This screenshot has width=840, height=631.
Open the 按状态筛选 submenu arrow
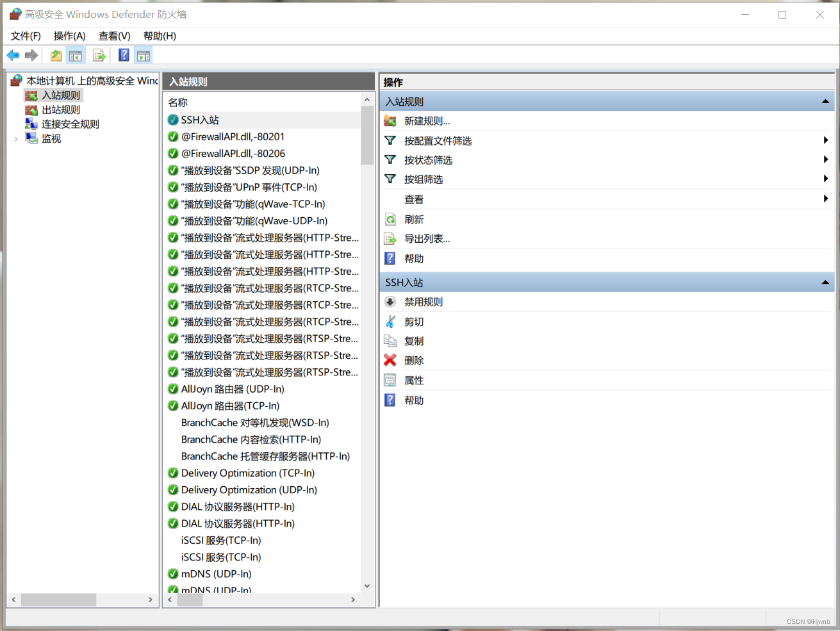click(826, 160)
